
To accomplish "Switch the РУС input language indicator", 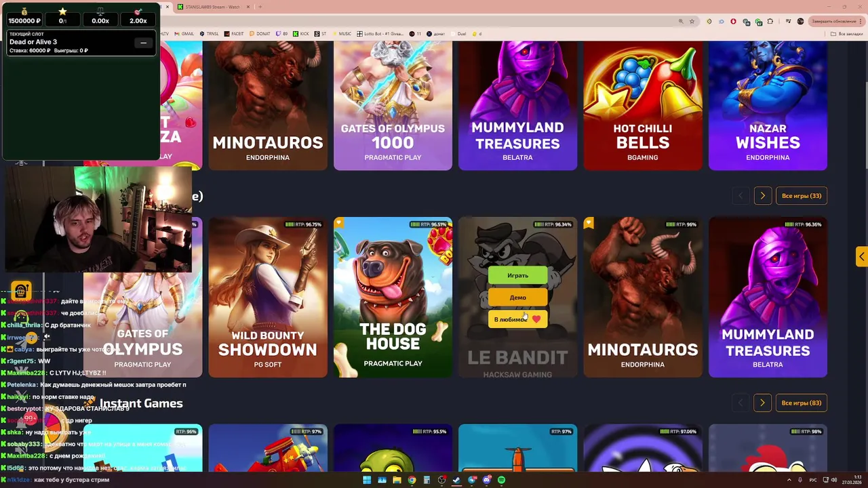I will click(x=813, y=480).
